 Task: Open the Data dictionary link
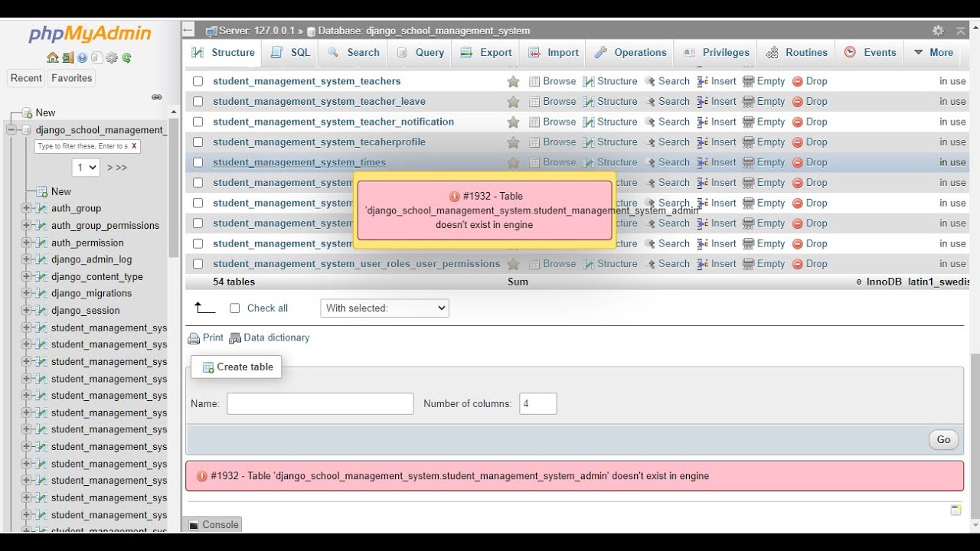click(x=269, y=337)
